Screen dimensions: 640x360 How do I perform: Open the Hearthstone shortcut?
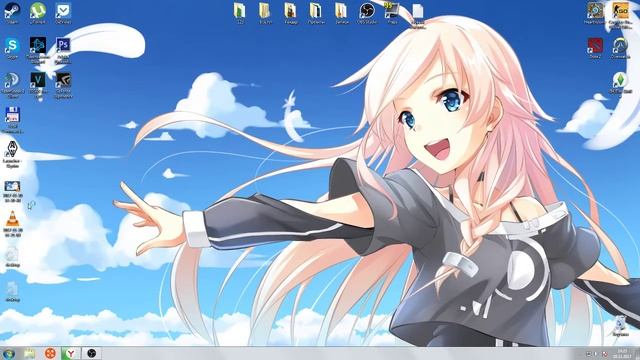[x=595, y=12]
